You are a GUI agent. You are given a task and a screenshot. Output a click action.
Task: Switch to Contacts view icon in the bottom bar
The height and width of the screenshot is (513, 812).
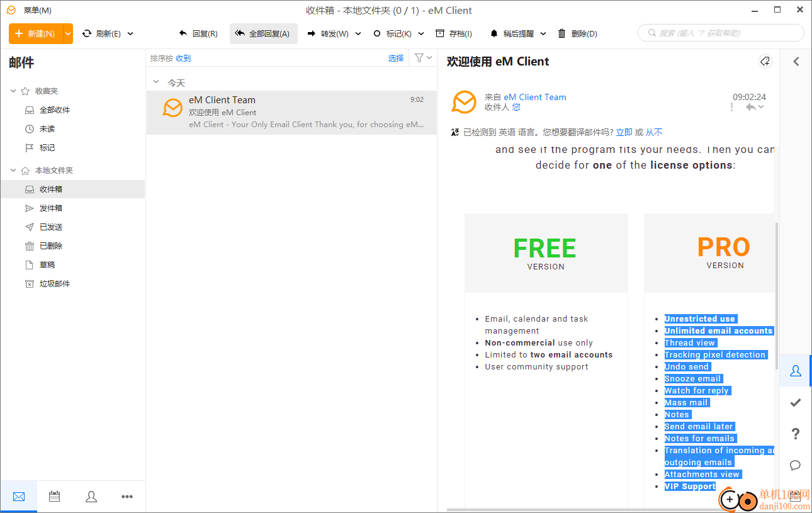tap(91, 497)
